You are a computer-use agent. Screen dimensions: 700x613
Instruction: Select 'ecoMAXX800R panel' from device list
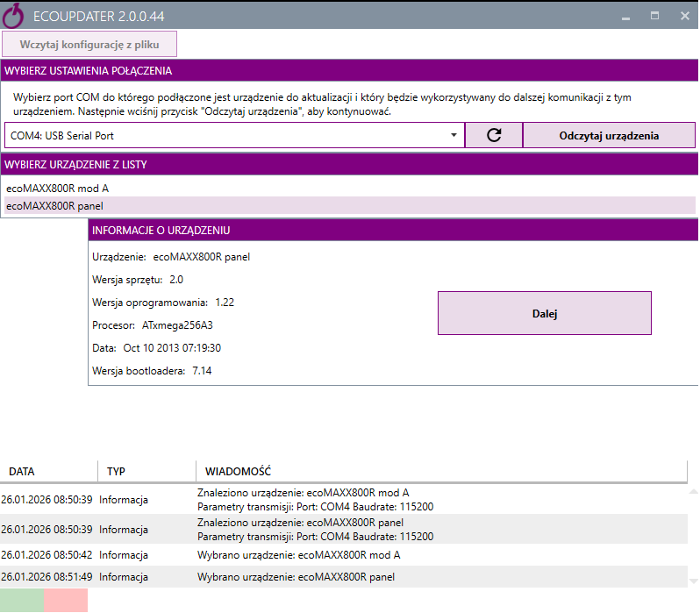[349, 205]
